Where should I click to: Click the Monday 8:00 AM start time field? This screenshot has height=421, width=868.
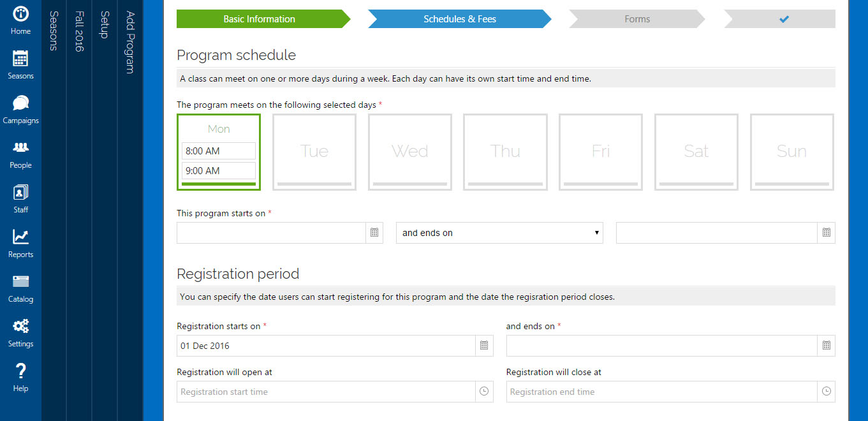point(219,151)
